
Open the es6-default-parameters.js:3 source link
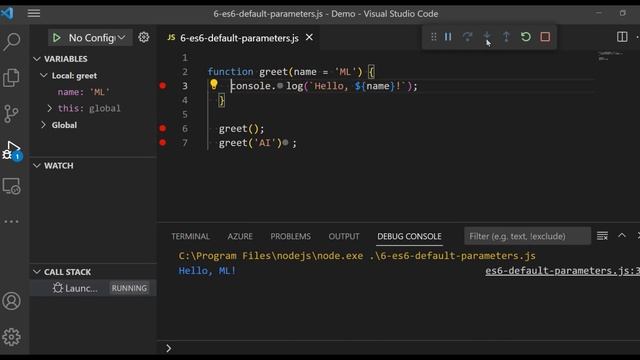[562, 271]
